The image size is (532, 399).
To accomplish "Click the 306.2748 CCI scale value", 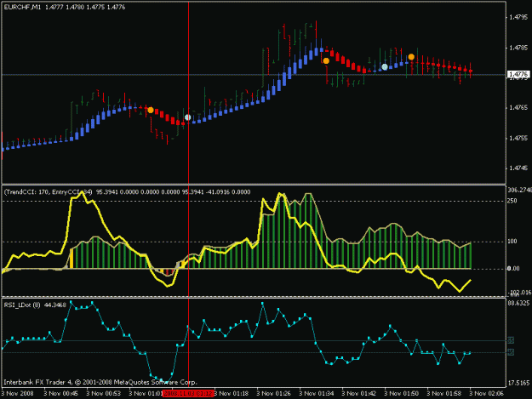I will pos(519,191).
